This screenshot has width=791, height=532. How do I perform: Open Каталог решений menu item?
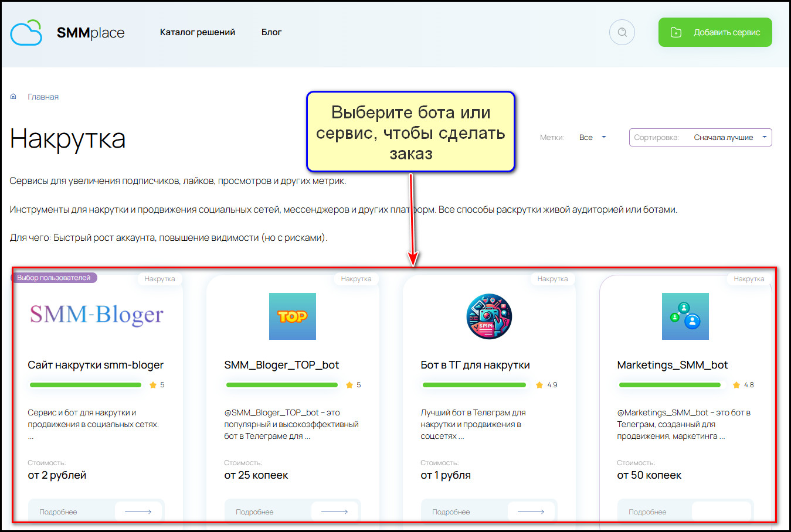point(198,32)
